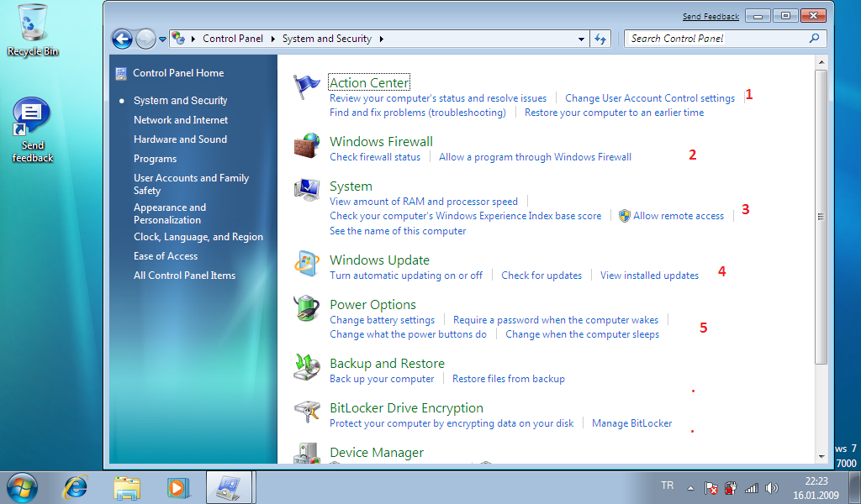861x504 pixels.
Task: Select User Accounts and Family Safety
Action: coord(191,184)
